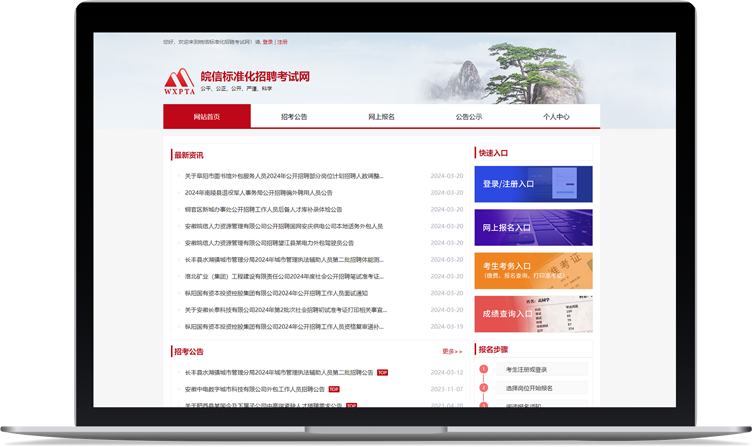Click the 注册 link in top bar
The image size is (752, 447).
coord(282,42)
